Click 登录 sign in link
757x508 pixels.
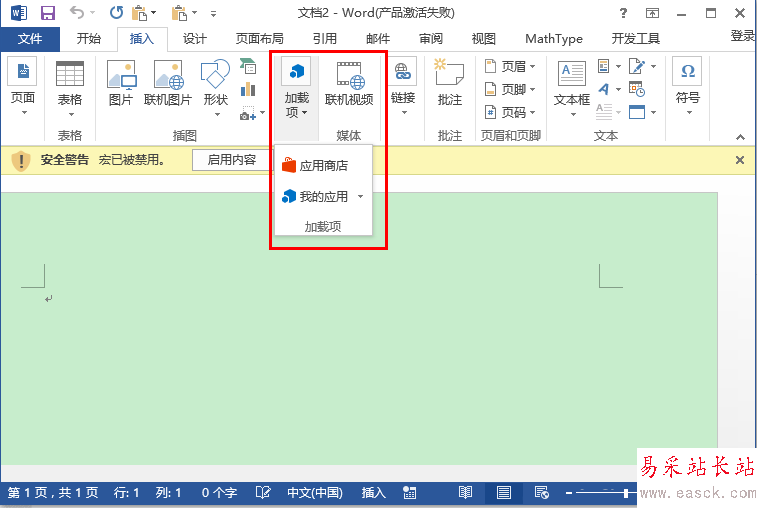(743, 36)
